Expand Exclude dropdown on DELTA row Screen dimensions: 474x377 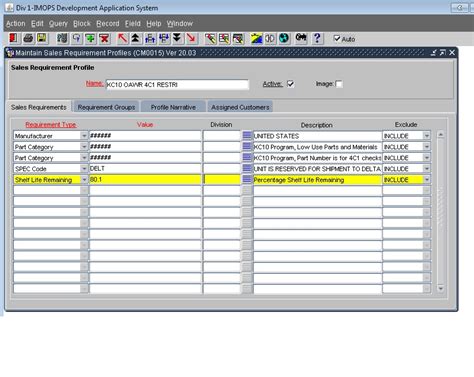(x=426, y=168)
